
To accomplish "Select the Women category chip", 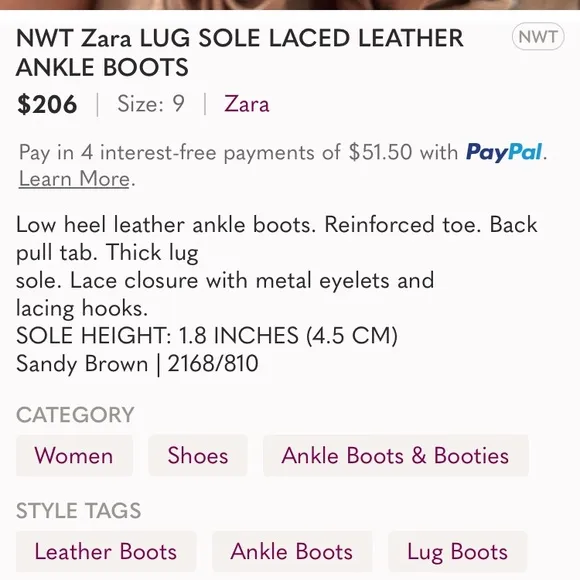I will 74,455.
